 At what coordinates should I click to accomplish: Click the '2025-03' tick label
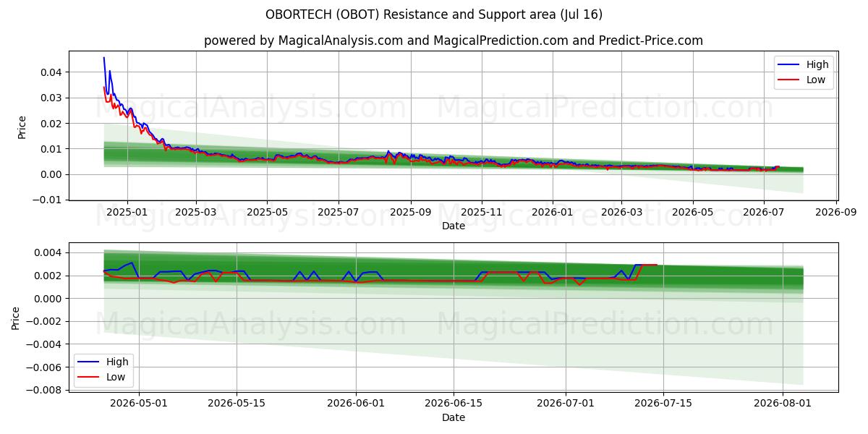pos(196,212)
